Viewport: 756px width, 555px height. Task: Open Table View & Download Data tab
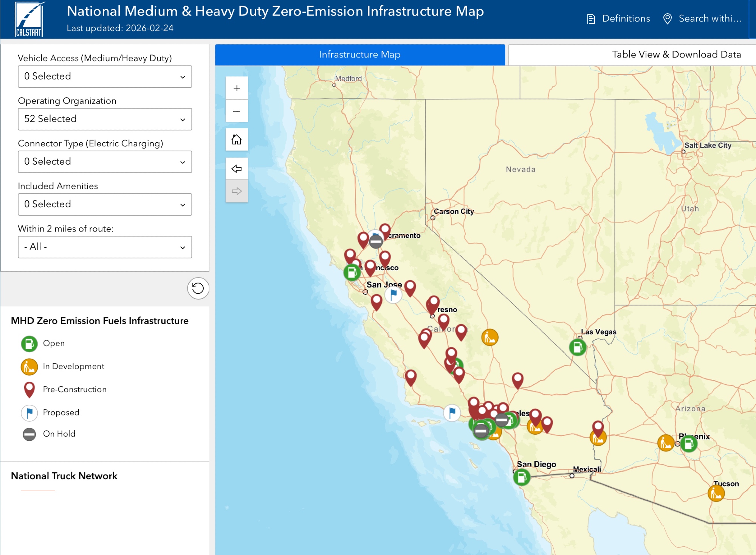pyautogui.click(x=676, y=55)
